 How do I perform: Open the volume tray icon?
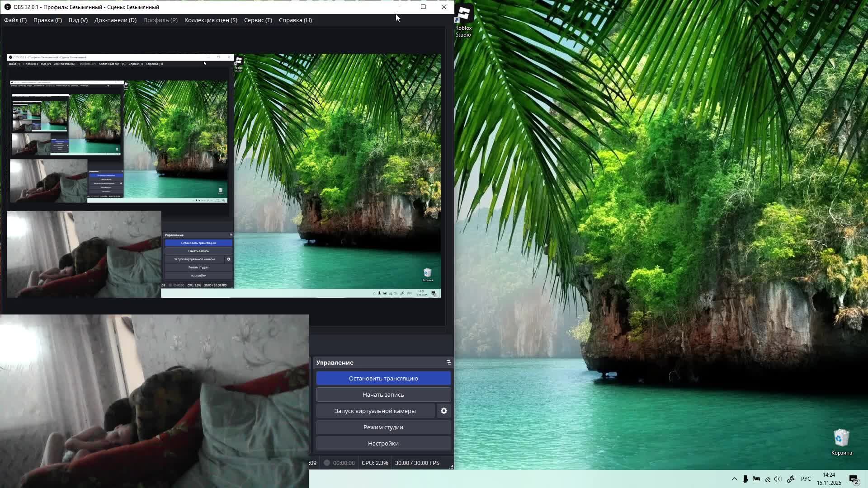click(778, 479)
